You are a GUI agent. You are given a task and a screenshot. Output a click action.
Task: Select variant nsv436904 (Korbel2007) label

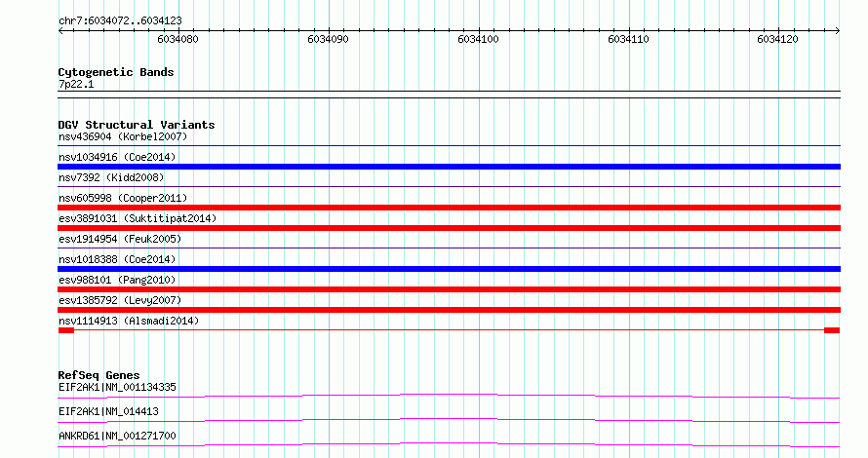point(123,136)
